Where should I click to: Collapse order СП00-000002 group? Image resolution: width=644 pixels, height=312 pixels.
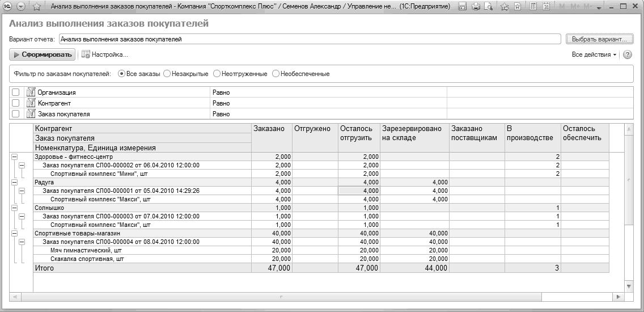coord(22,165)
